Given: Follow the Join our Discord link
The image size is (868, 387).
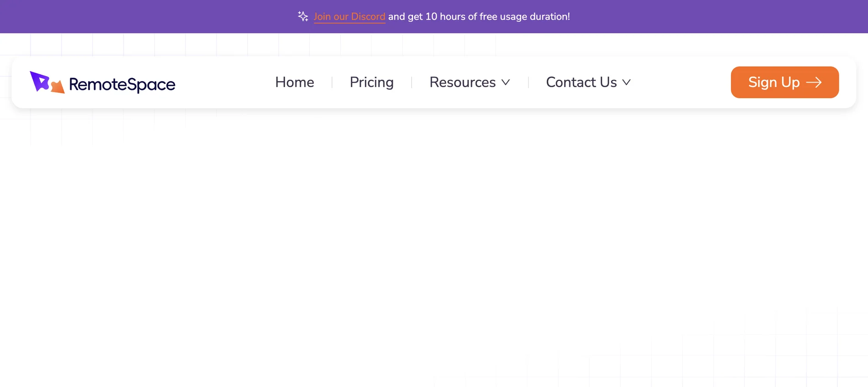Looking at the screenshot, I should (349, 16).
